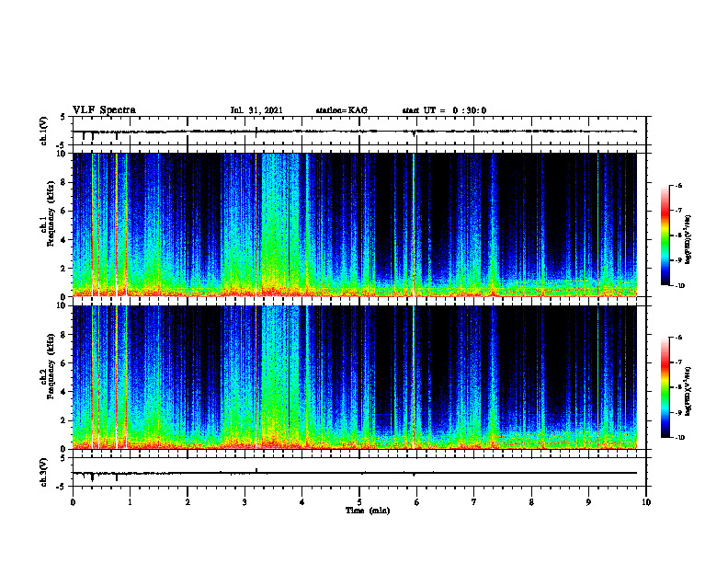The width and height of the screenshot is (728, 563).
Task: Click the ch.2 spectrogram's "8" kHz tick label
Action: (64, 335)
